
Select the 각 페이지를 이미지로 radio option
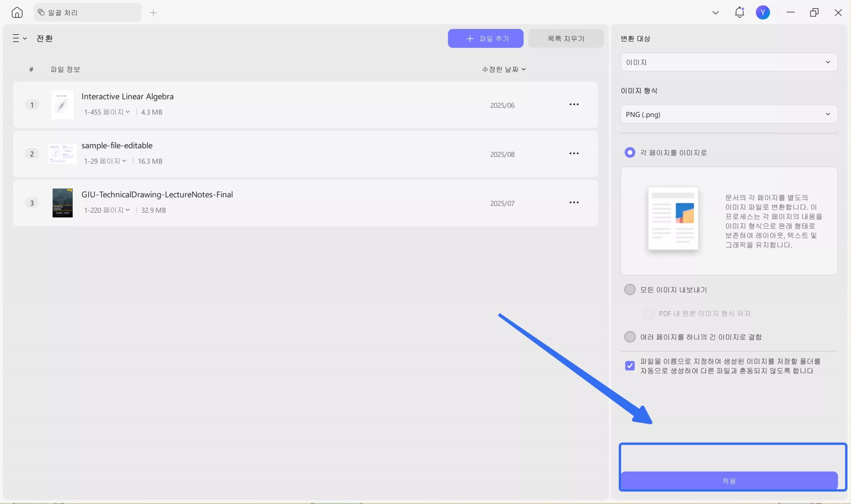pyautogui.click(x=630, y=153)
